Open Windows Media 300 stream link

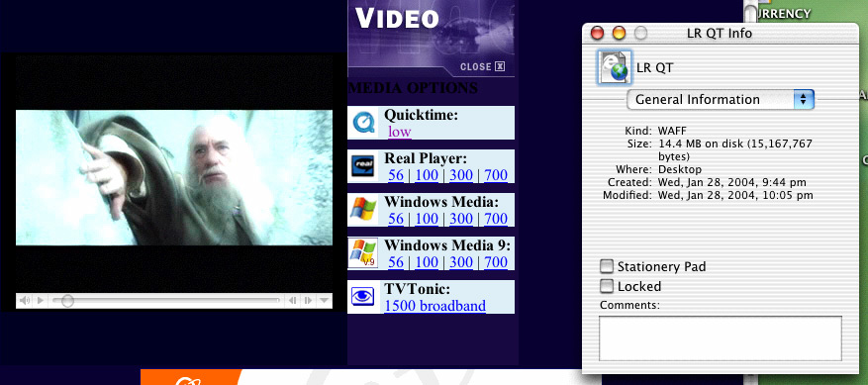(461, 219)
